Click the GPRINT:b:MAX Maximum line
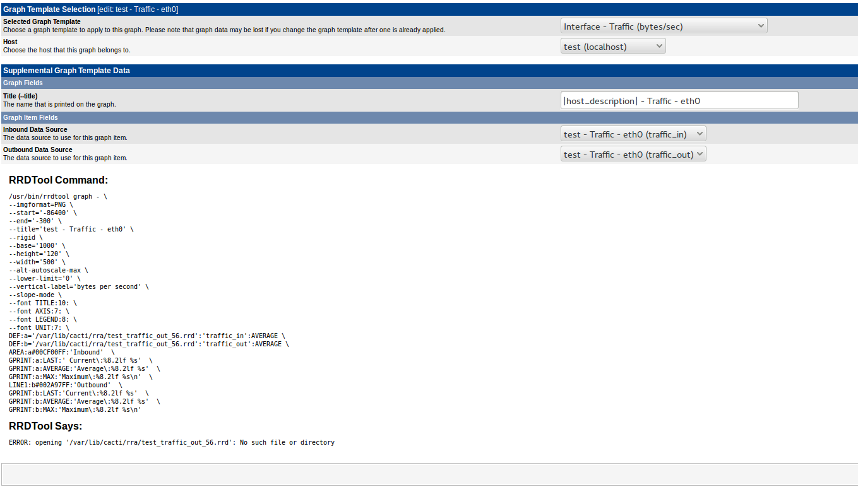This screenshot has height=504, width=858. coord(75,410)
